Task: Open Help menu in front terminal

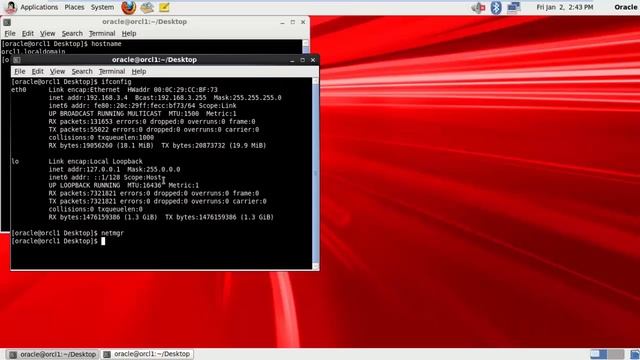Action: click(x=139, y=71)
